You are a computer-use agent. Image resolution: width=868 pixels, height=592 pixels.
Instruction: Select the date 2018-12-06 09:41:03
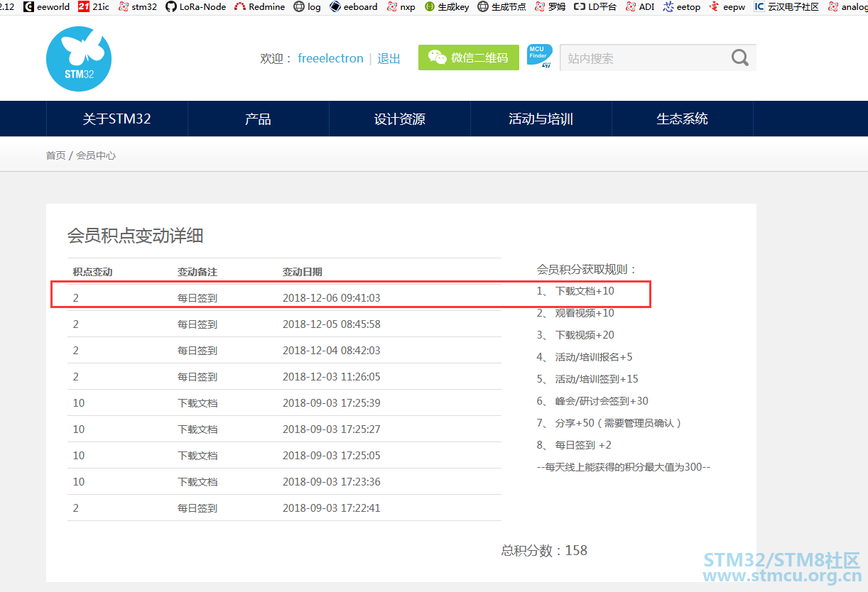coord(332,298)
